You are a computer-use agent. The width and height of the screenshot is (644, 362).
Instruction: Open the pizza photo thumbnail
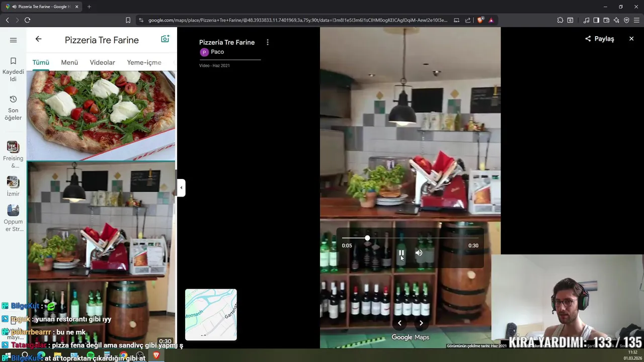coord(101,115)
